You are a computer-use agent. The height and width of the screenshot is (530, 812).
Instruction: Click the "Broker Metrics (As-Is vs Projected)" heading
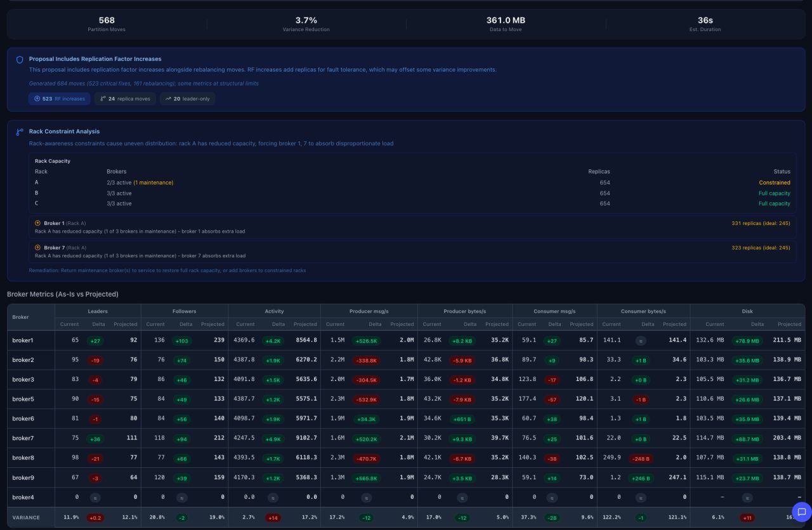63,294
